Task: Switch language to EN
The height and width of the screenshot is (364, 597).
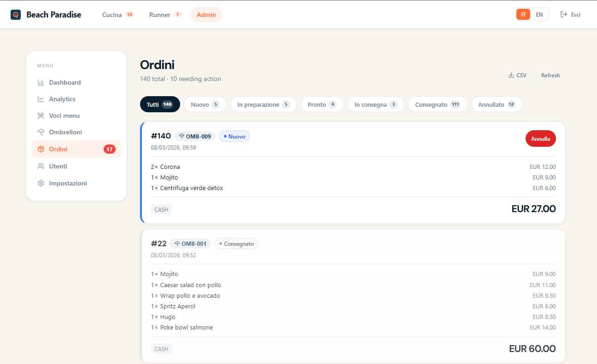Action: [539, 14]
